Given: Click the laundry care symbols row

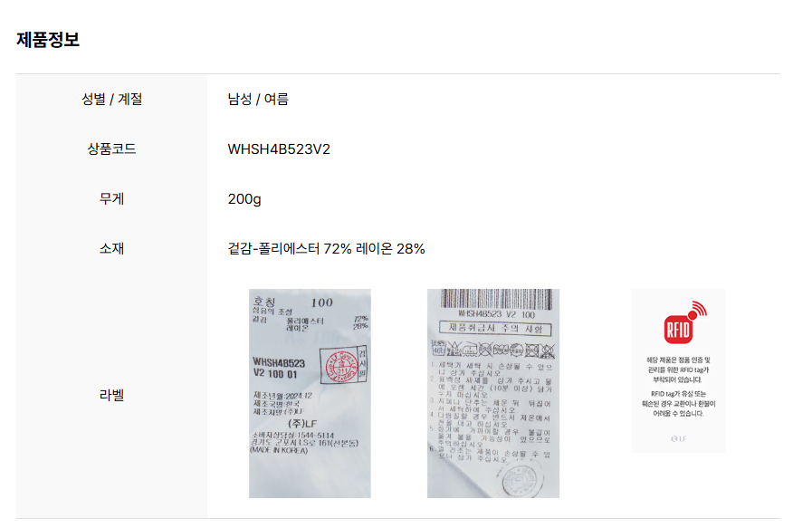Looking at the screenshot, I should click(493, 350).
